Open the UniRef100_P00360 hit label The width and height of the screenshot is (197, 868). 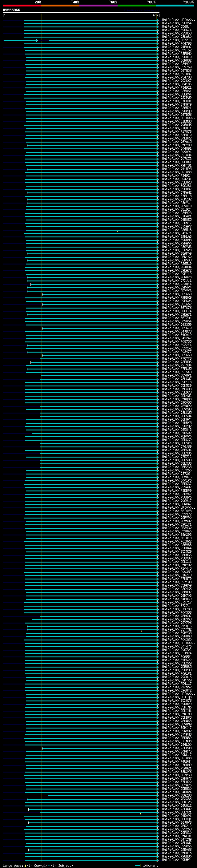pyautogui.click(x=177, y=640)
